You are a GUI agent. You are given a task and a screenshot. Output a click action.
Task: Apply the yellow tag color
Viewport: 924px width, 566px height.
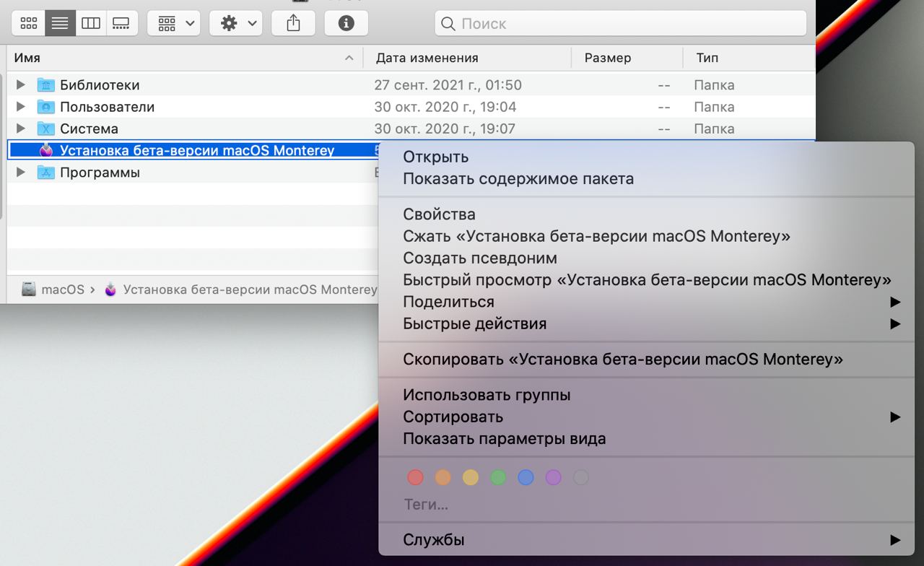[x=471, y=477]
